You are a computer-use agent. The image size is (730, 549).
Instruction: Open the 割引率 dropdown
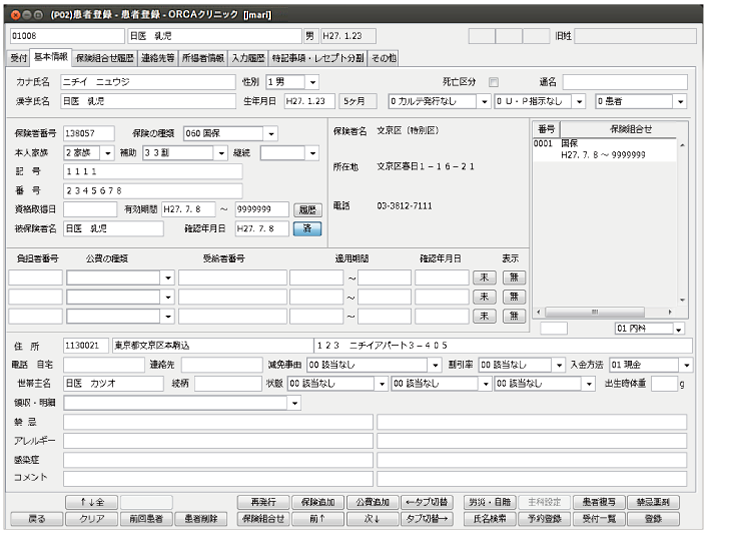(x=559, y=366)
